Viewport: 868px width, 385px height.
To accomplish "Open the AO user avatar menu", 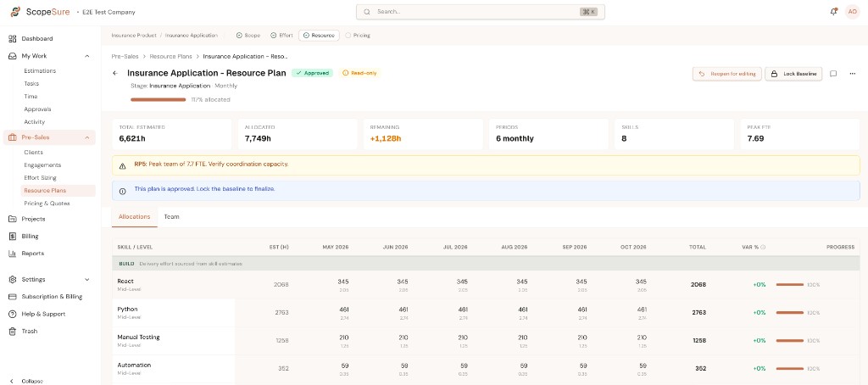I will (853, 12).
